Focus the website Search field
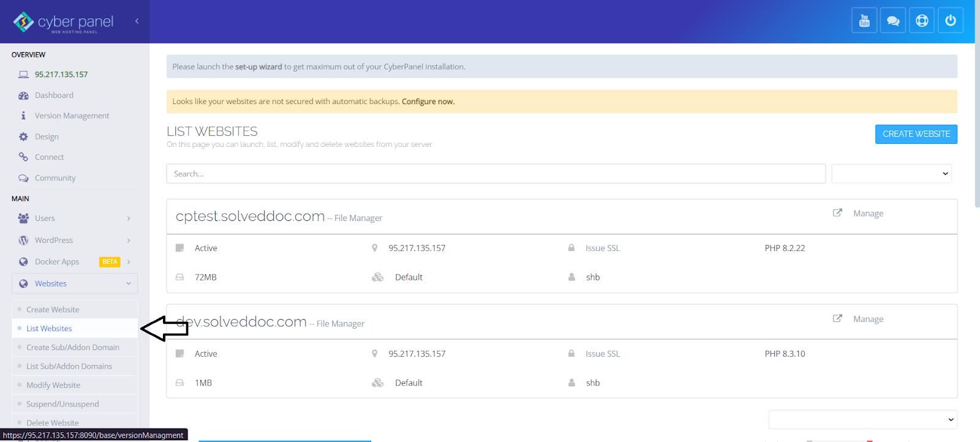Image resolution: width=980 pixels, height=442 pixels. point(496,173)
